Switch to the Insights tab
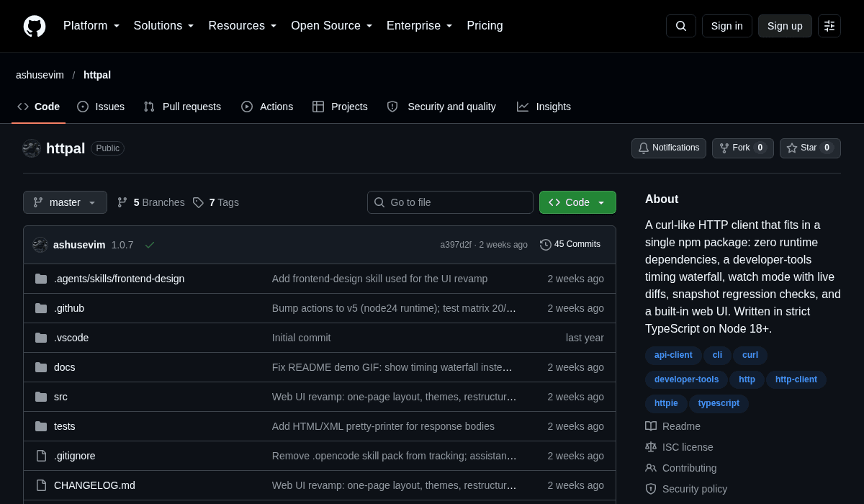This screenshot has height=504, width=864. (544, 107)
